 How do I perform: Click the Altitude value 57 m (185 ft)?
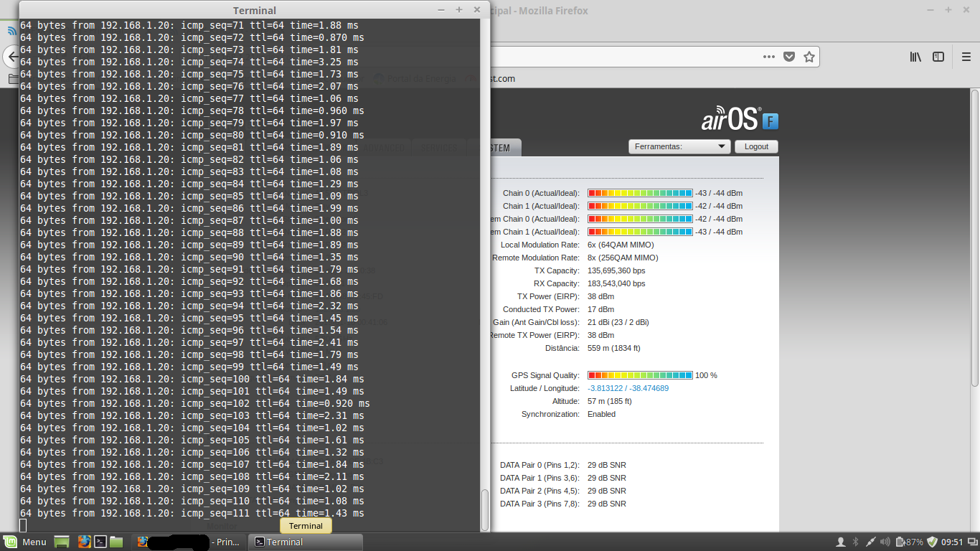[x=611, y=401]
